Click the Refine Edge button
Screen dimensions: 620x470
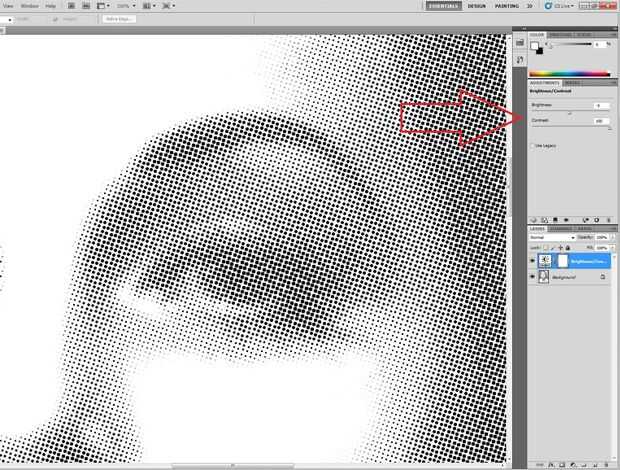point(119,19)
